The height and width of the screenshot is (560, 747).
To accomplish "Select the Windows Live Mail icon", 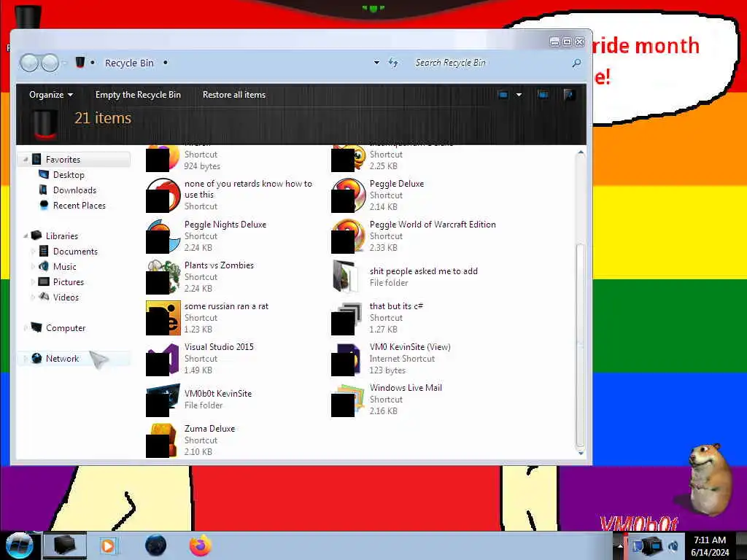I will pos(348,400).
